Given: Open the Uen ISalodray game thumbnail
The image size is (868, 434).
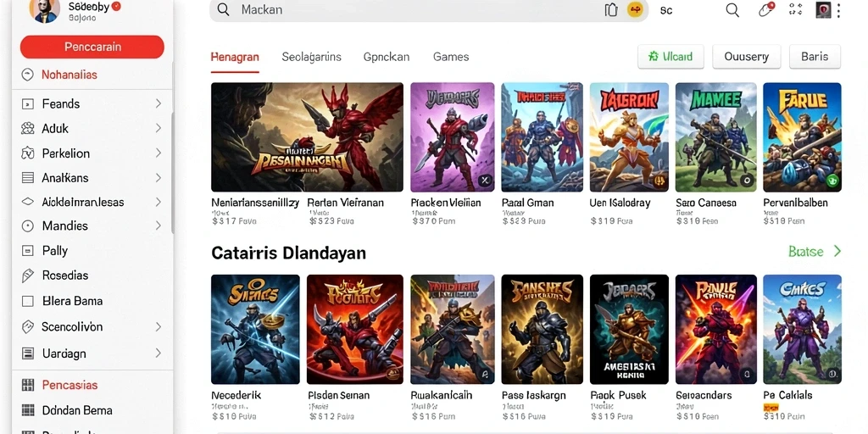Looking at the screenshot, I should tap(629, 137).
